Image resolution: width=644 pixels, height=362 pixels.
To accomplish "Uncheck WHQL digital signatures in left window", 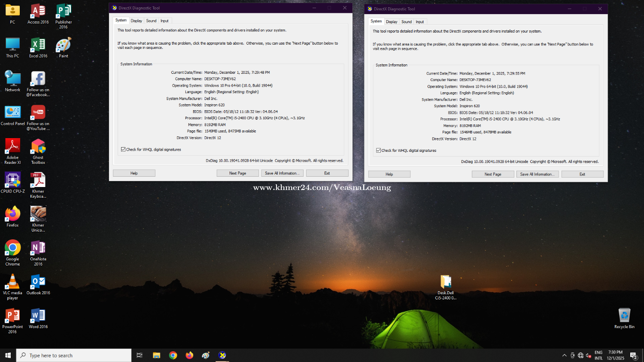I will tap(123, 150).
